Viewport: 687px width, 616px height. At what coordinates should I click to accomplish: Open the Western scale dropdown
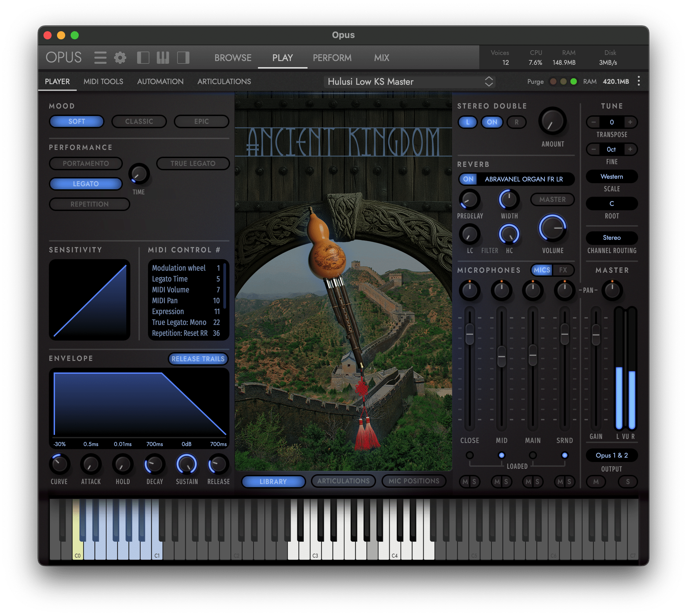(x=612, y=176)
